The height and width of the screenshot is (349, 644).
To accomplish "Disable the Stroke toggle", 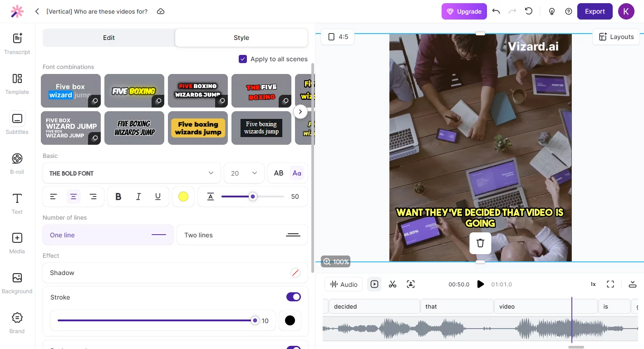I will pyautogui.click(x=294, y=297).
